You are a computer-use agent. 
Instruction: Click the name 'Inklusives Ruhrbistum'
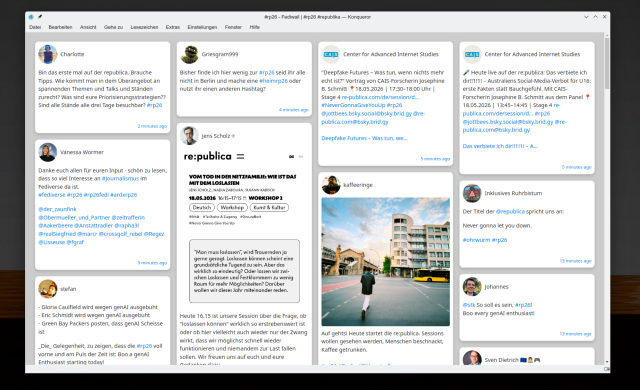(513, 193)
